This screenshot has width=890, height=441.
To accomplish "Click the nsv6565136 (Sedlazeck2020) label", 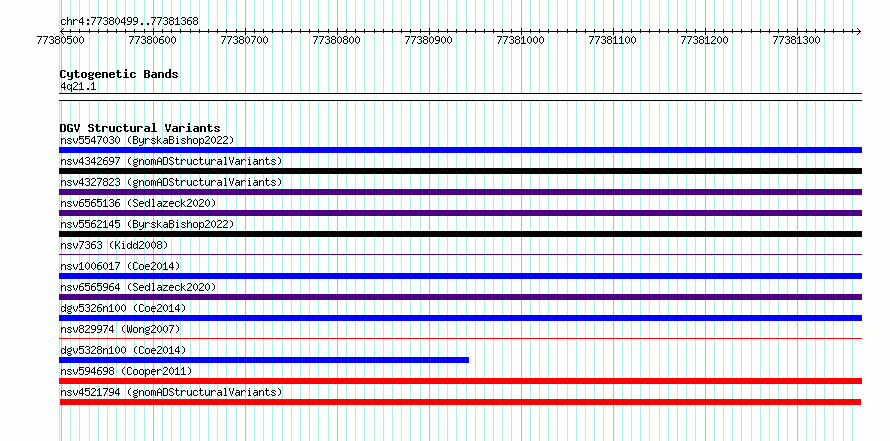I will pyautogui.click(x=138, y=203).
